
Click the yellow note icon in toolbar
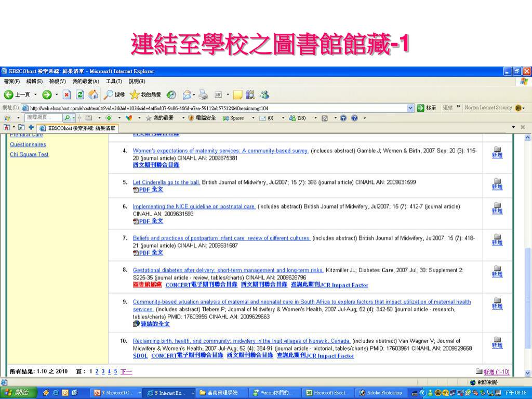pos(237,95)
